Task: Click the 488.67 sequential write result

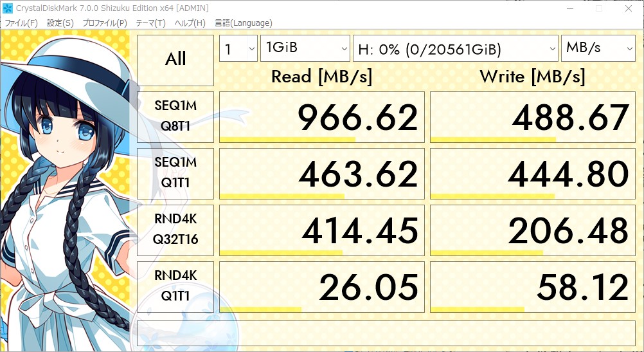Action: click(533, 117)
